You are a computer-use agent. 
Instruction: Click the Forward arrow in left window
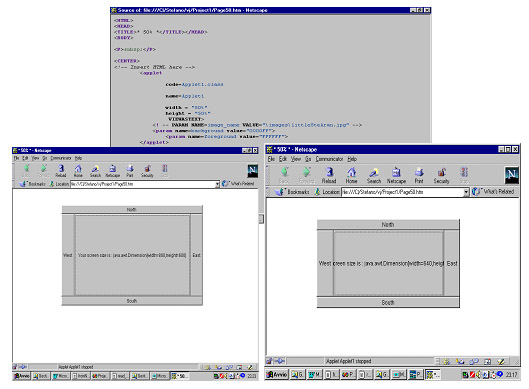tap(44, 171)
